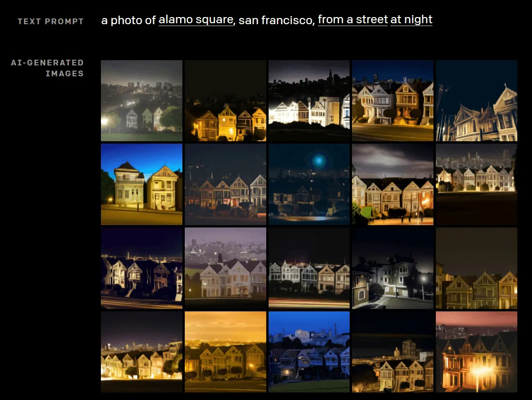Click the blue twilight hillside houses image
Viewport: 532px width, 400px height.
click(x=309, y=352)
